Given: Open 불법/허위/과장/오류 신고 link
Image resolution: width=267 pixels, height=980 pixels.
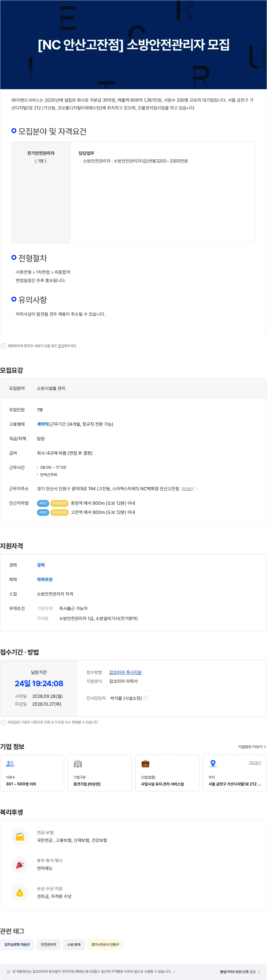Looking at the screenshot, I should point(240,971).
